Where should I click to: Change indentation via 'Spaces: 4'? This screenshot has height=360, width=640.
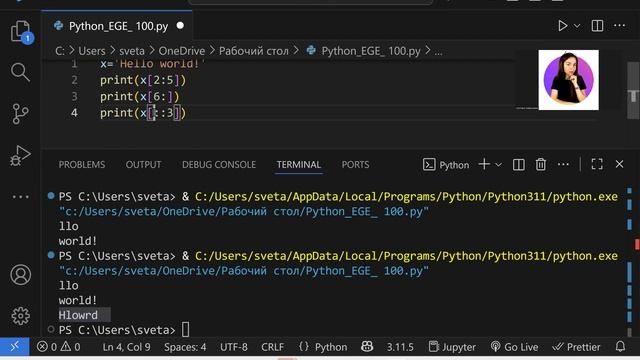(x=185, y=347)
